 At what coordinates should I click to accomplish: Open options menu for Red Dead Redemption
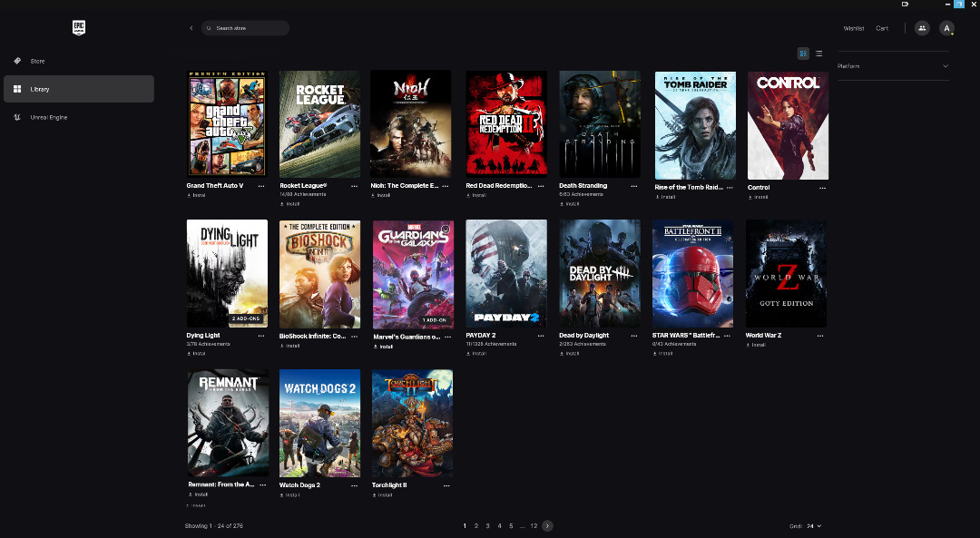tap(541, 186)
